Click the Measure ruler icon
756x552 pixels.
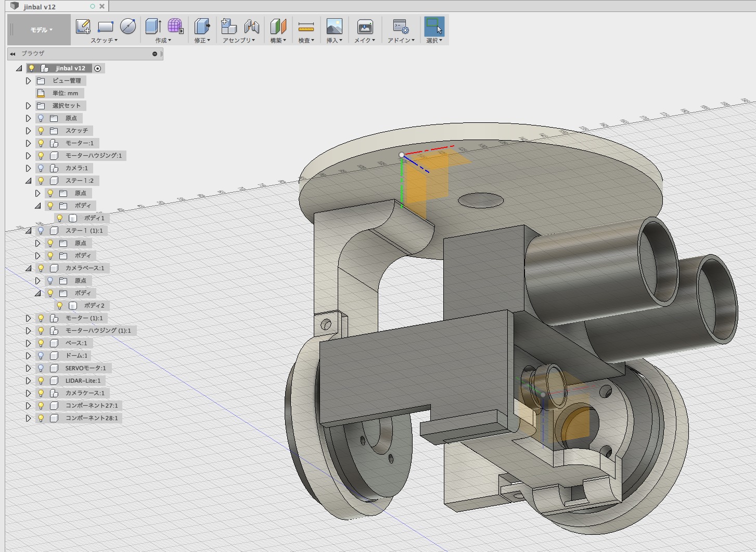point(306,26)
